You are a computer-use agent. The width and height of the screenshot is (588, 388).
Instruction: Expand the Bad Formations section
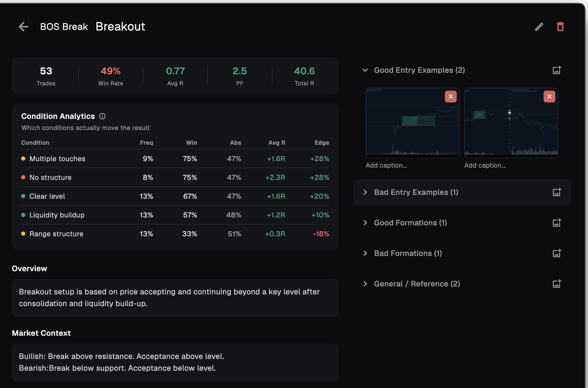[x=365, y=253]
